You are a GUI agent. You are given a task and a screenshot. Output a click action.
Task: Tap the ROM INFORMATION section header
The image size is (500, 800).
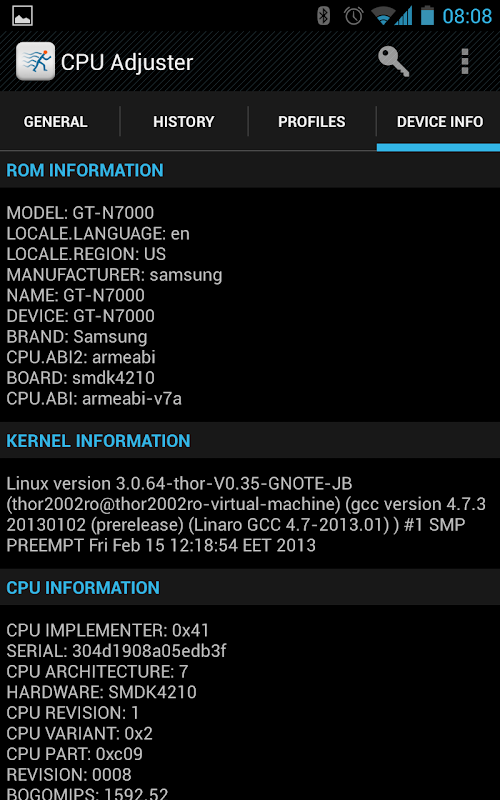click(x=250, y=170)
